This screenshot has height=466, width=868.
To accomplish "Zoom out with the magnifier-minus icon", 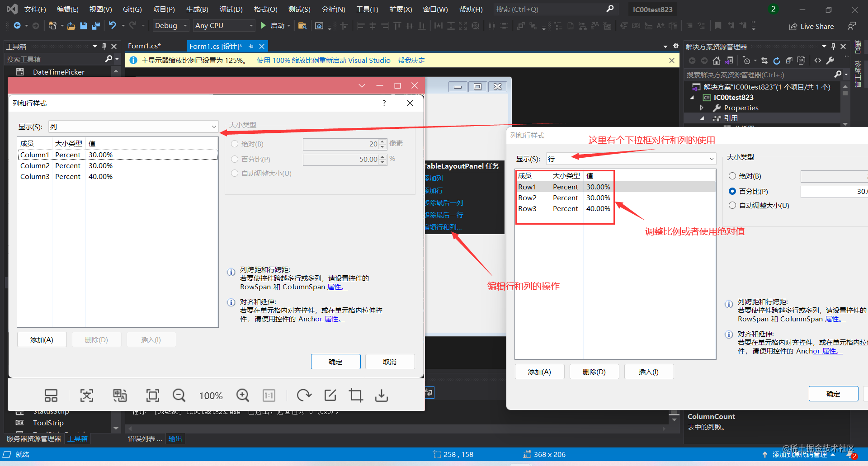I will click(x=179, y=395).
